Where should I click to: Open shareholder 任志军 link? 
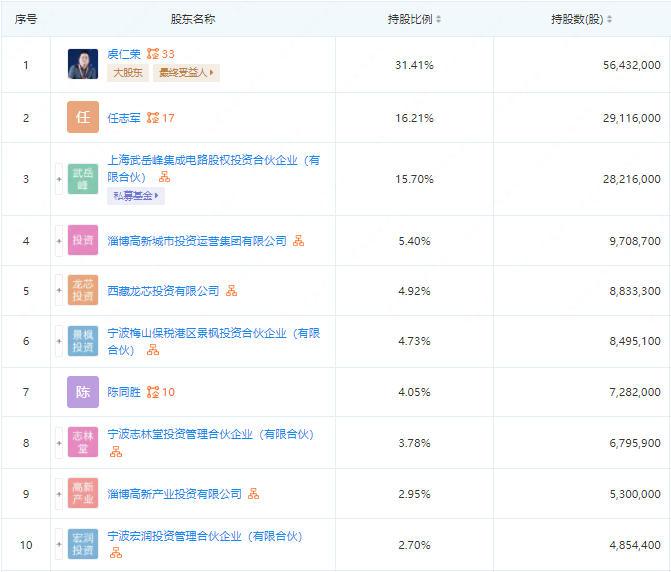tap(124, 118)
